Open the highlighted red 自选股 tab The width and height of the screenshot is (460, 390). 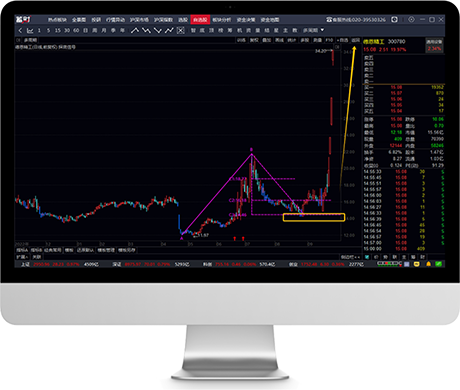200,20
